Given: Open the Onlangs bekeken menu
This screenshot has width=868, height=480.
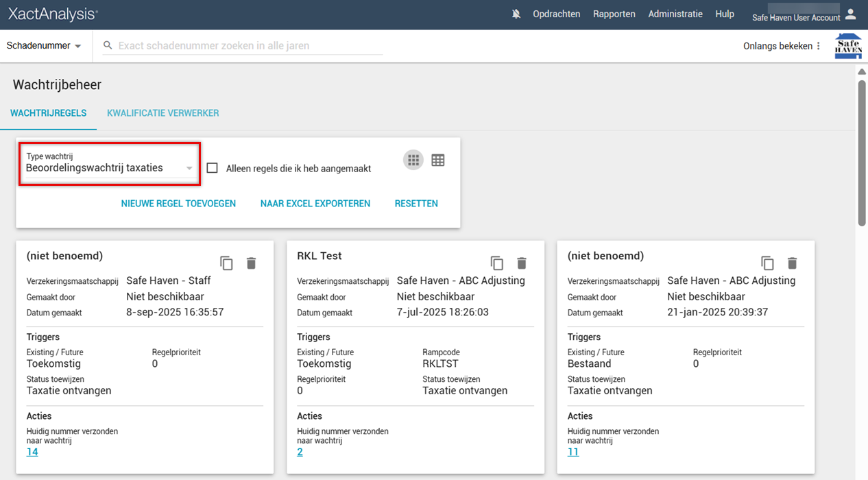Looking at the screenshot, I should 782,46.
